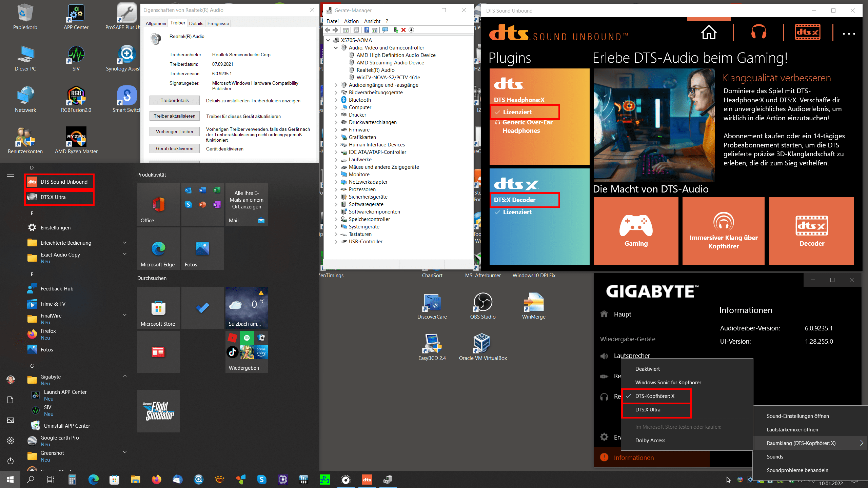
Task: Open Immersiver Klang über Kopfhörer tile
Action: (724, 231)
